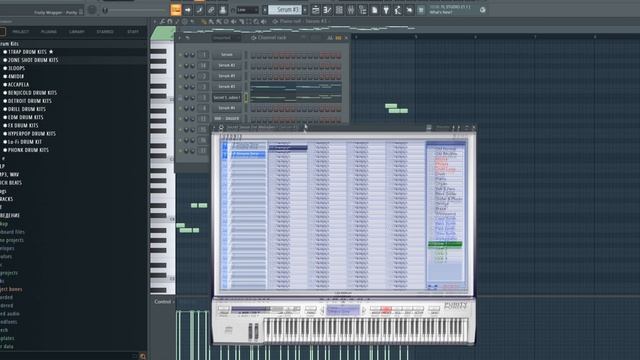640x360 pixels.
Task: Open the Control lane selector in piano roll
Action: click(x=164, y=302)
